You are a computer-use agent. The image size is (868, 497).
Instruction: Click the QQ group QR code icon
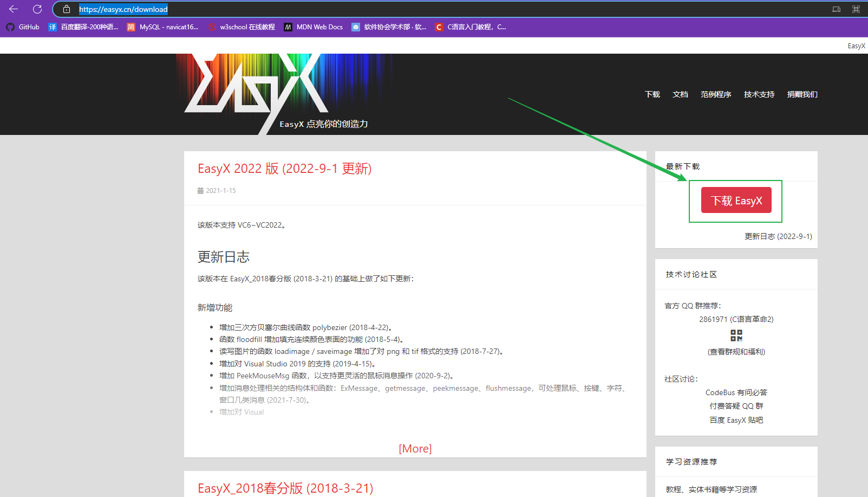pyautogui.click(x=736, y=335)
